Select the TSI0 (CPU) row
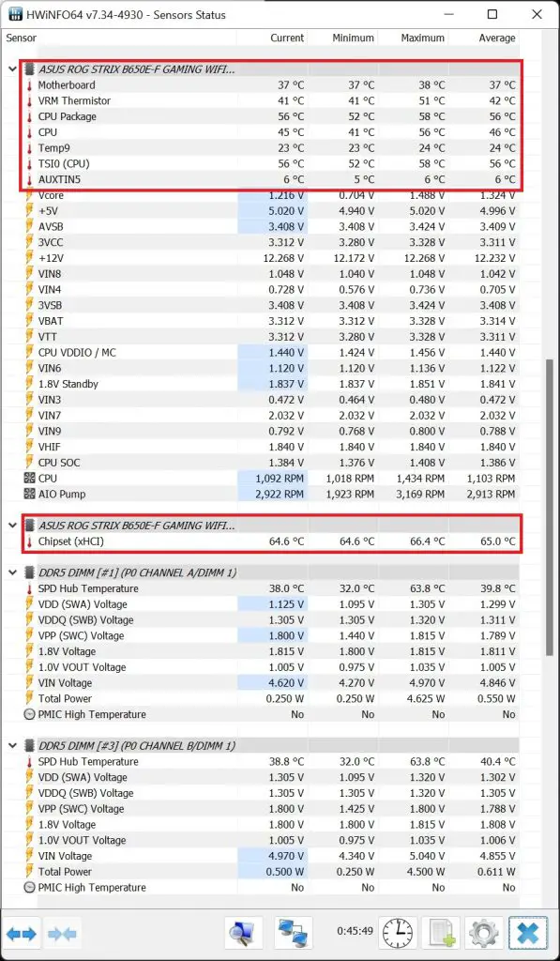560x961 pixels. click(271, 163)
